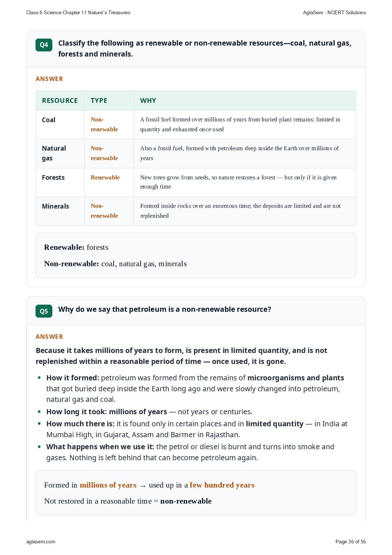Click the Forests row label
This screenshot has height=555, width=392.
tap(53, 178)
